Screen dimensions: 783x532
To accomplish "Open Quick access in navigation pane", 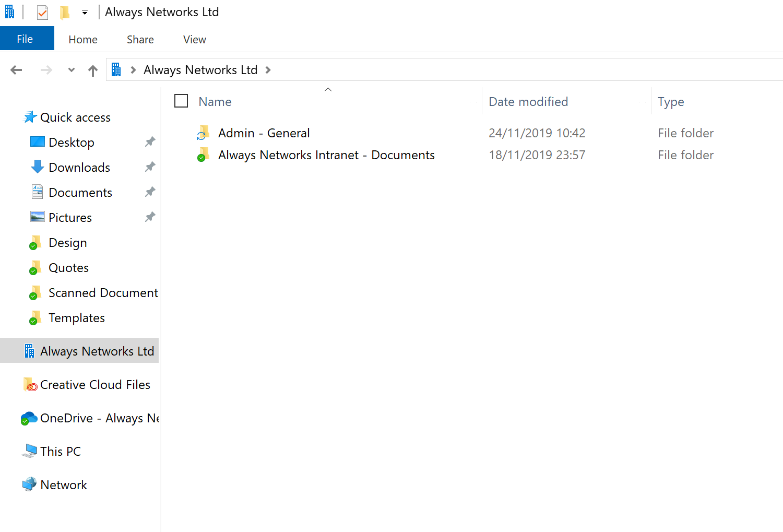I will point(75,117).
